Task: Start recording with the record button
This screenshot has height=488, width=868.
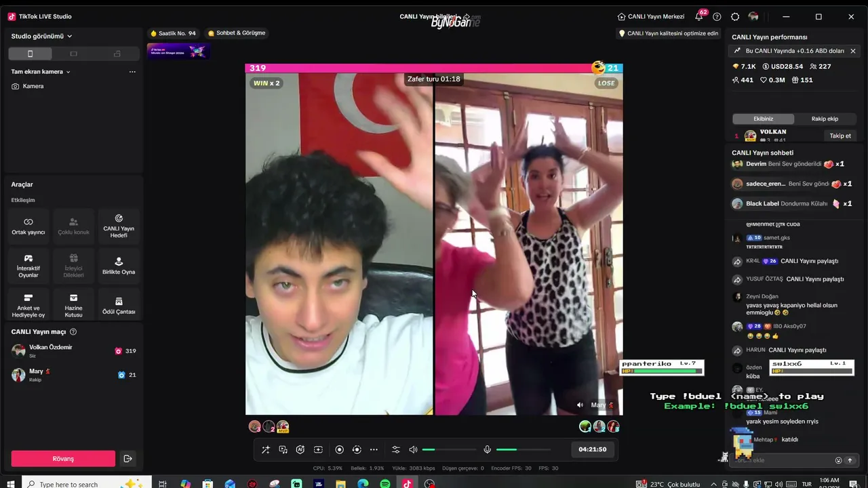Action: 339,449
